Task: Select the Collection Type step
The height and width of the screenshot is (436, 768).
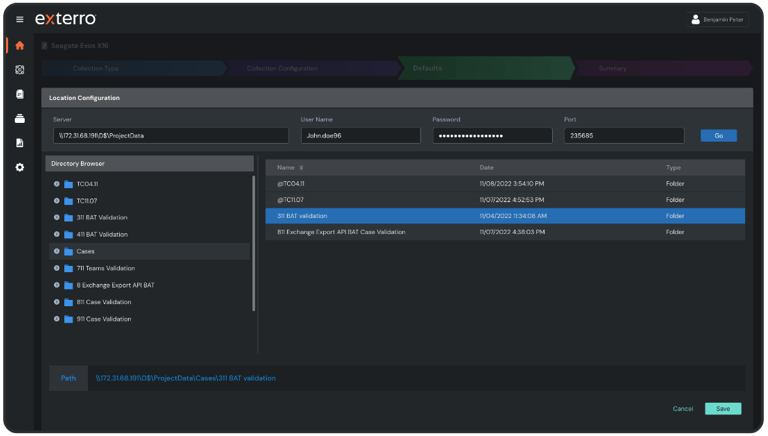Action: [x=133, y=68]
